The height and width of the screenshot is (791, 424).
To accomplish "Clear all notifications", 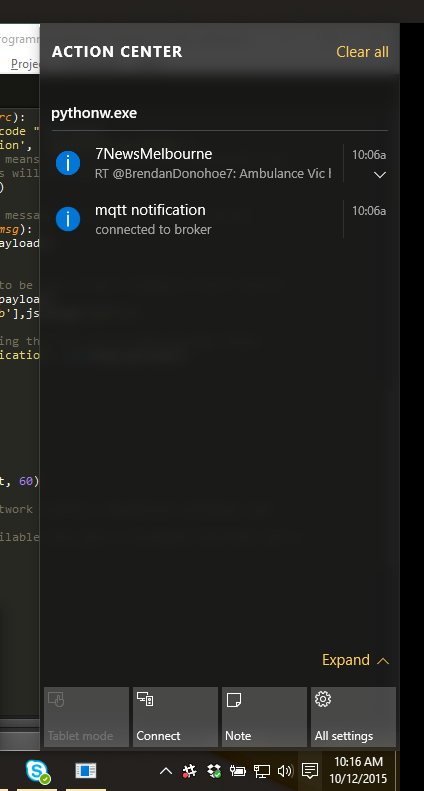I will point(362,52).
